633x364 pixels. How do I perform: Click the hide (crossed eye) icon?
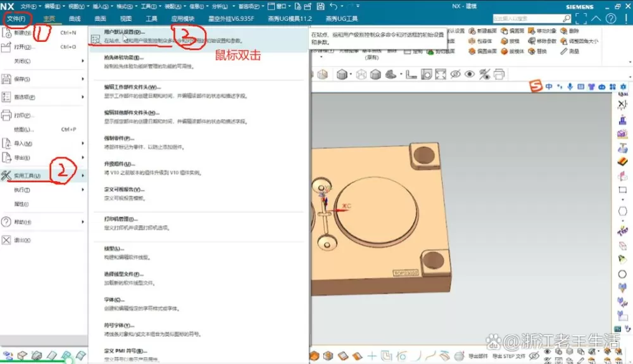click(x=455, y=74)
